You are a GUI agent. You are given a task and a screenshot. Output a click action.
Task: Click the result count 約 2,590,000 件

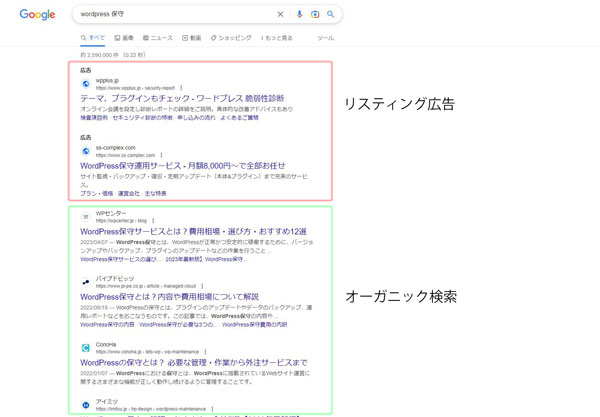coord(99,55)
